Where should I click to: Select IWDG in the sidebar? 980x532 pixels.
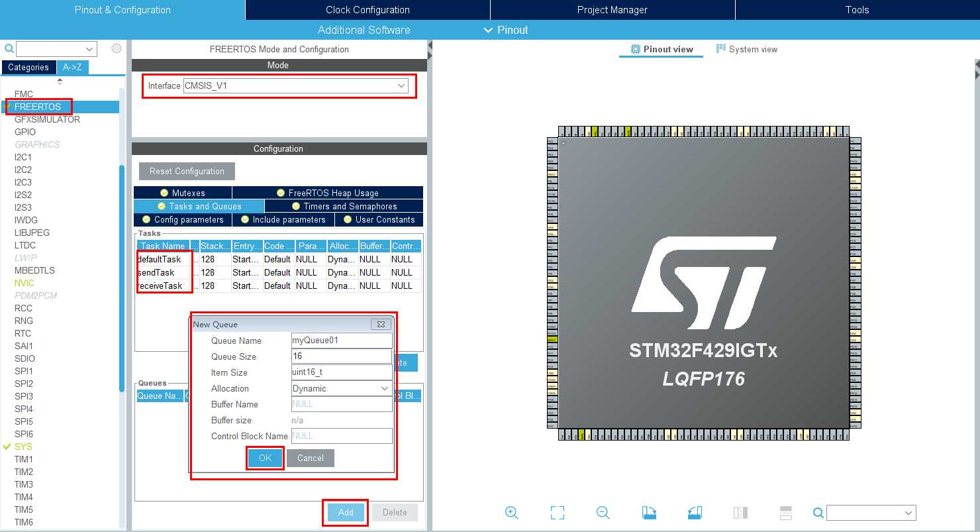(x=26, y=220)
